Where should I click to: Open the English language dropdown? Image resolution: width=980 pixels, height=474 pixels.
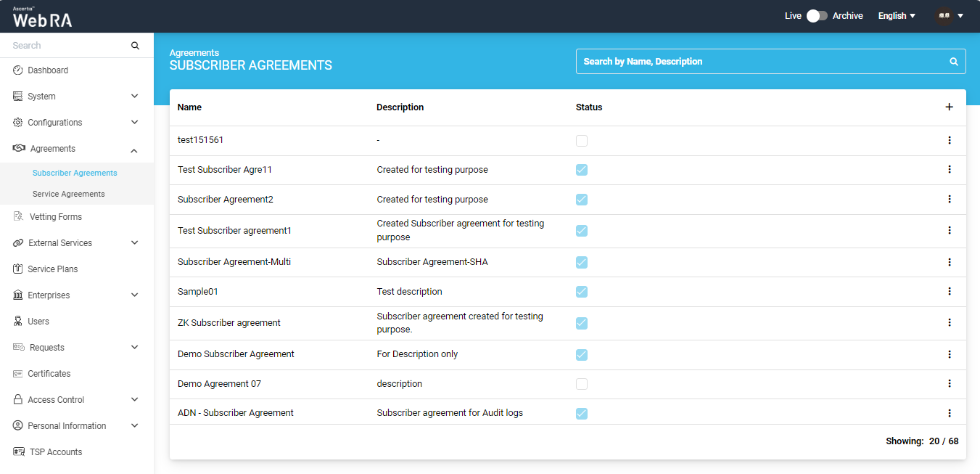click(x=897, y=16)
